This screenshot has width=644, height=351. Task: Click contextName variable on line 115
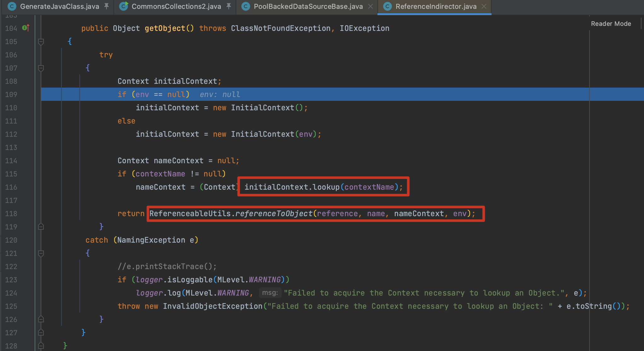[160, 174]
